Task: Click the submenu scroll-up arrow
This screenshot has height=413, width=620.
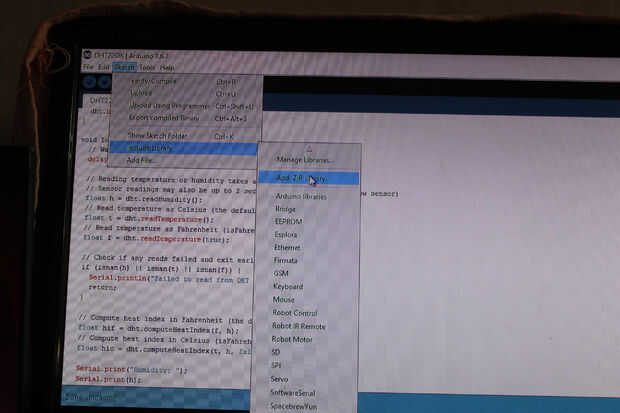Action: 309,149
